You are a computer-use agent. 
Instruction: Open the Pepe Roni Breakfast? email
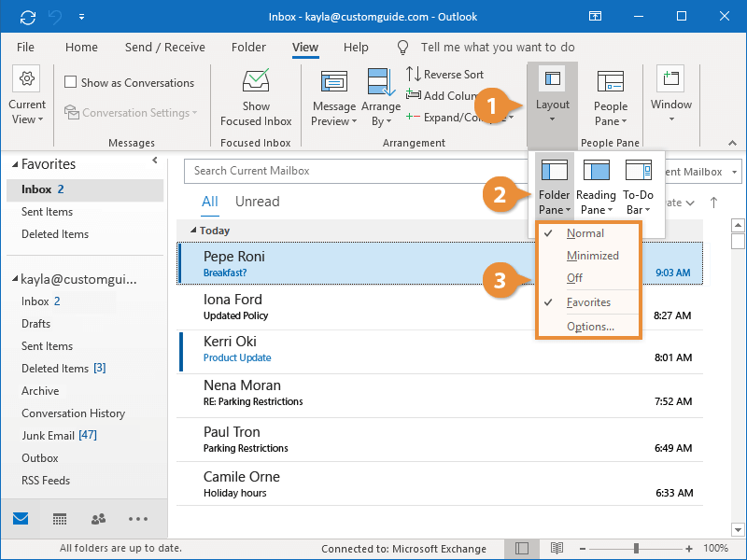(x=440, y=263)
